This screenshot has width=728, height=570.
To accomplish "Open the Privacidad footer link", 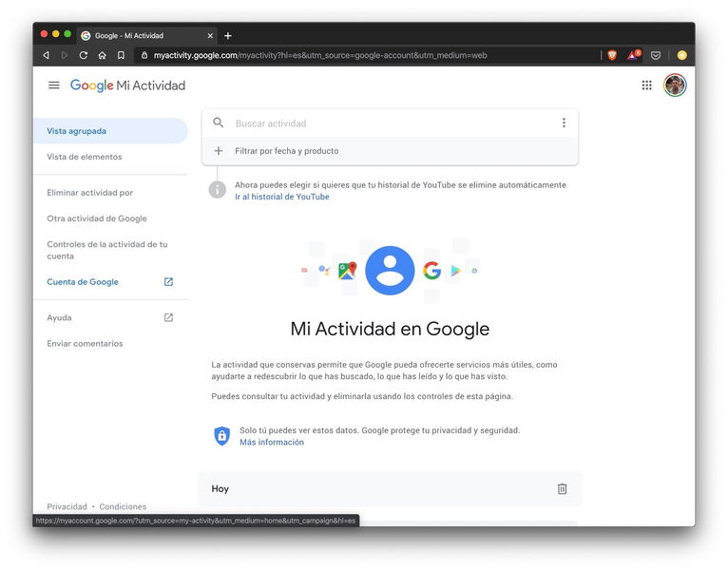I will pos(67,506).
